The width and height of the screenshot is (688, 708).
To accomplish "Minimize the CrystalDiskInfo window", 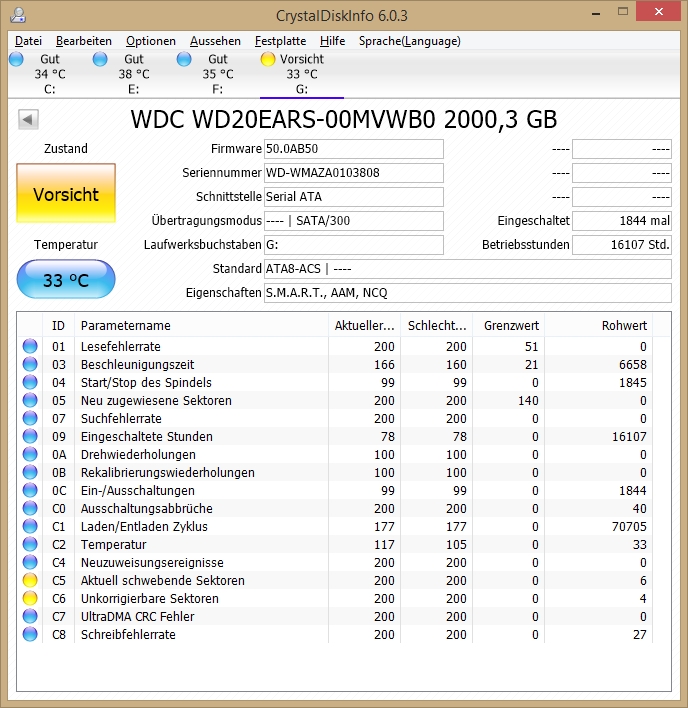I will (596, 14).
